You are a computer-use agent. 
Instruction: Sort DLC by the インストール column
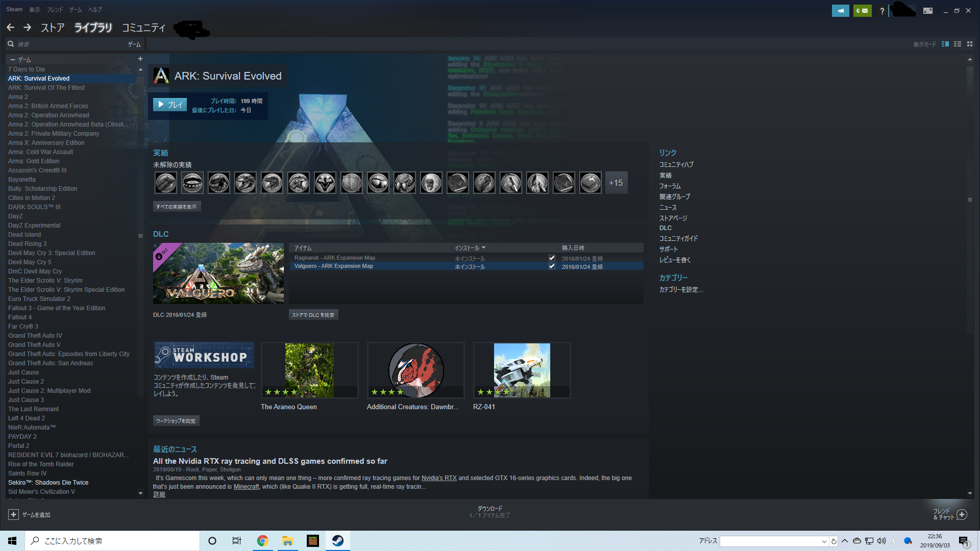(470, 248)
